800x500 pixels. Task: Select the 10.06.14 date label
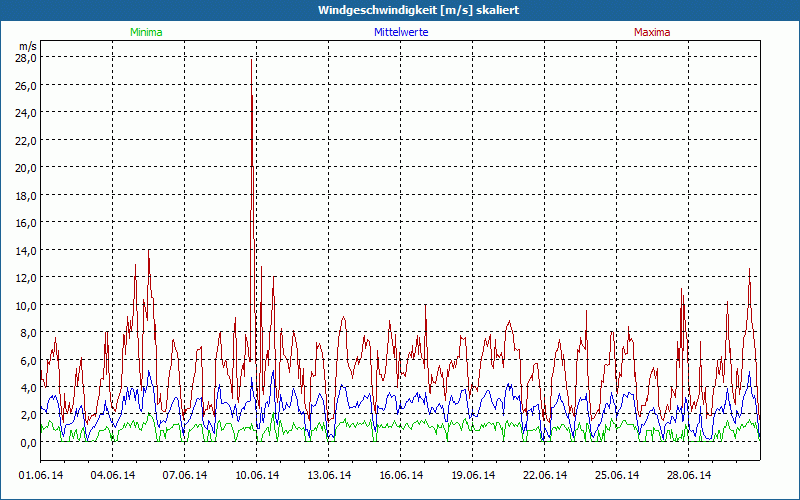click(x=257, y=475)
